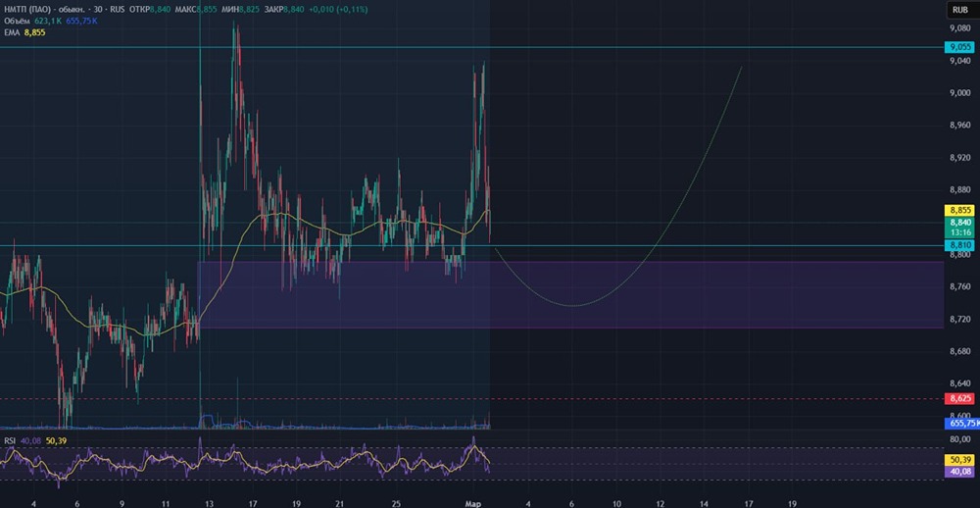Select the RSI indicator legend

click(x=10, y=441)
